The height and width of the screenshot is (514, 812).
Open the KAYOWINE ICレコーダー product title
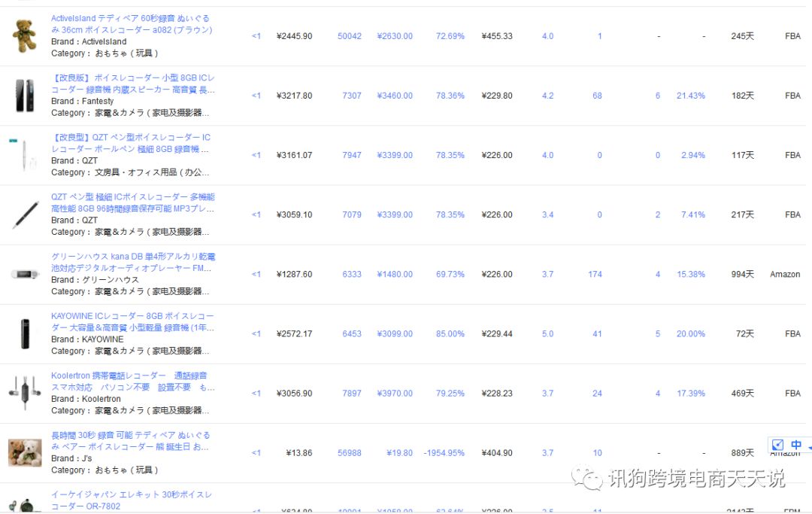132,322
